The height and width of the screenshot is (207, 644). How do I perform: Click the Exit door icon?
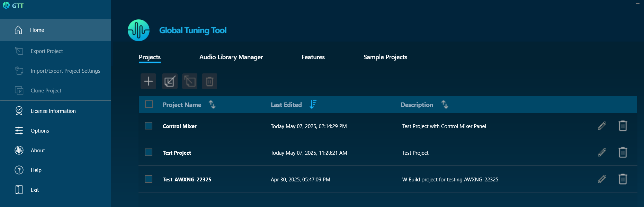pos(19,190)
